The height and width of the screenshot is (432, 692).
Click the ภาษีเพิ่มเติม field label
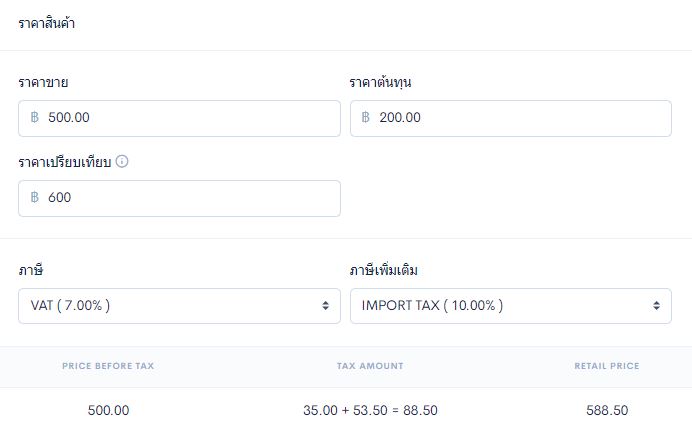tap(383, 270)
